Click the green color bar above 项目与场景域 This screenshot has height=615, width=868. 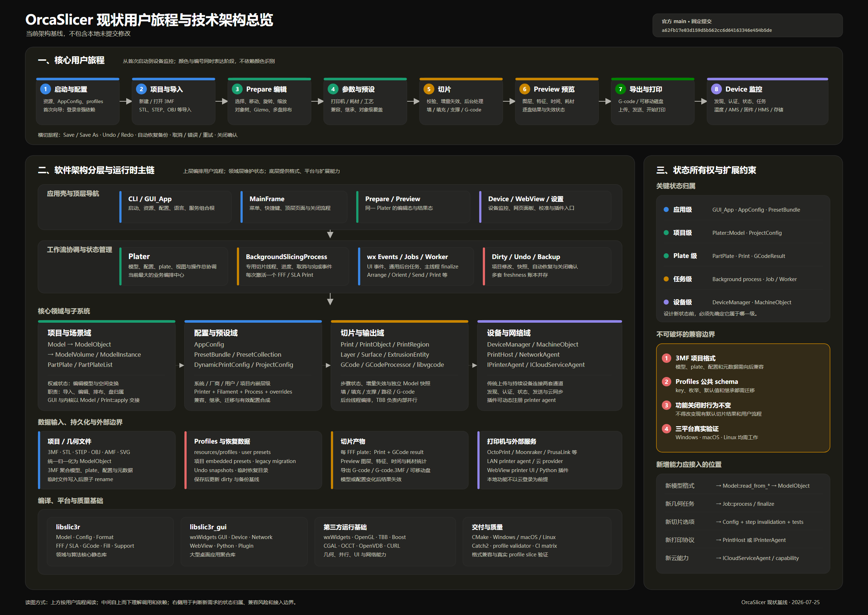pos(107,322)
